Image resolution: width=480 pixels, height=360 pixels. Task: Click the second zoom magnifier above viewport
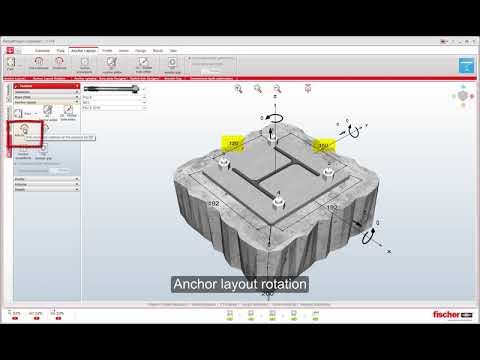point(258,89)
